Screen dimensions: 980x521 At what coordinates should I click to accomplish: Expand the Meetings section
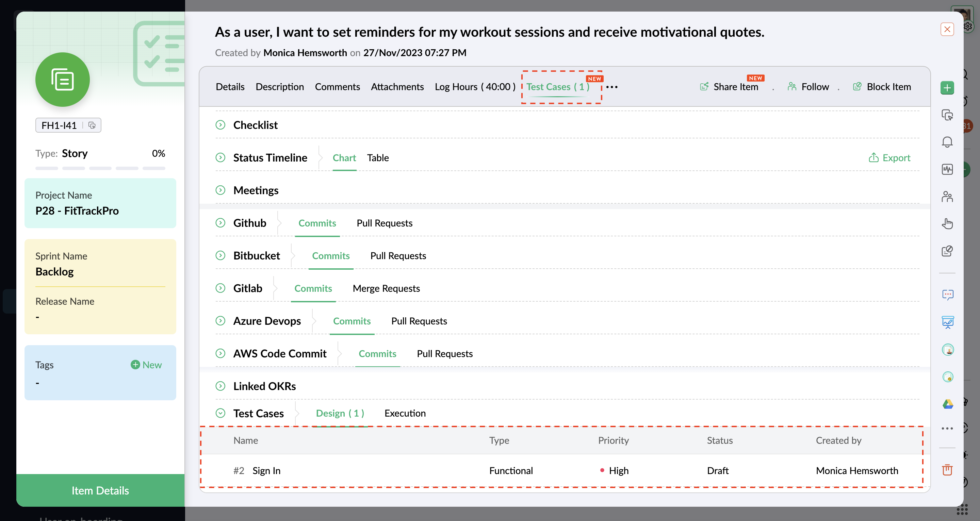coord(220,190)
